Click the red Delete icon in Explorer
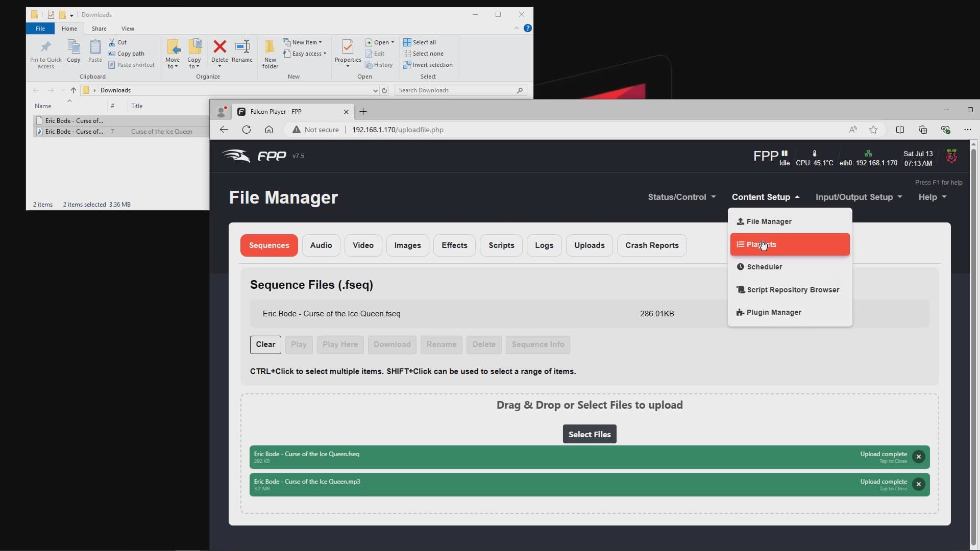Viewport: 980px width, 551px height. tap(219, 47)
